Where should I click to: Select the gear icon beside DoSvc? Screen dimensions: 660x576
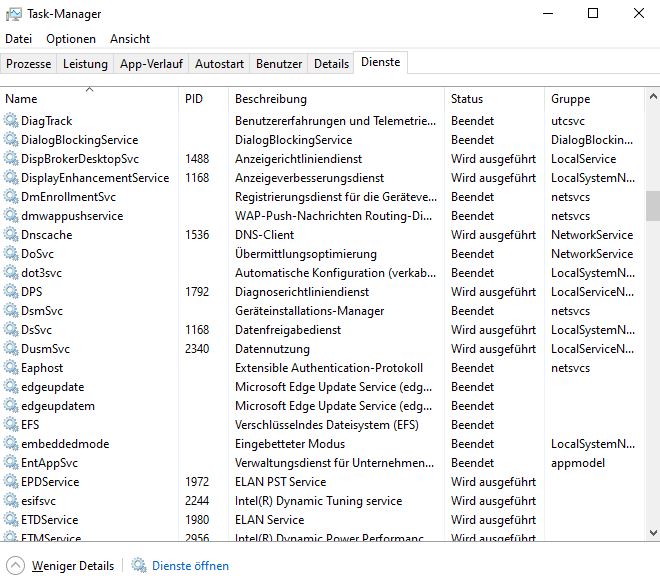(11, 253)
